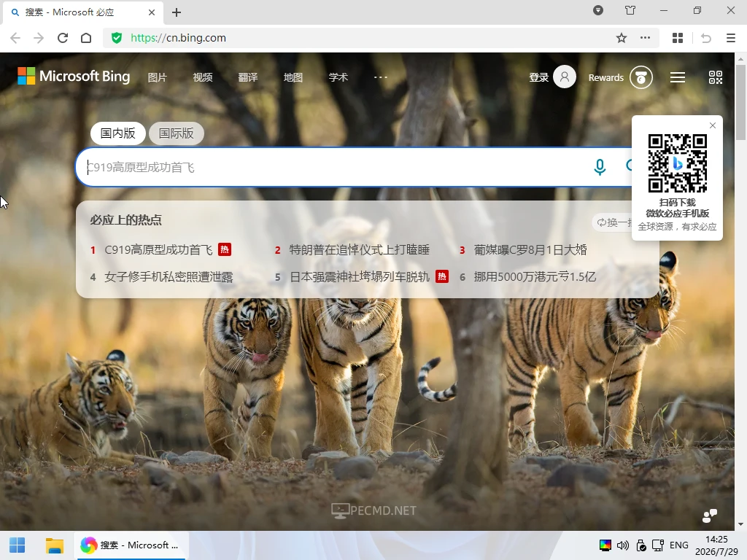Click the lock security tray icon
The width and height of the screenshot is (747, 560).
click(x=641, y=545)
